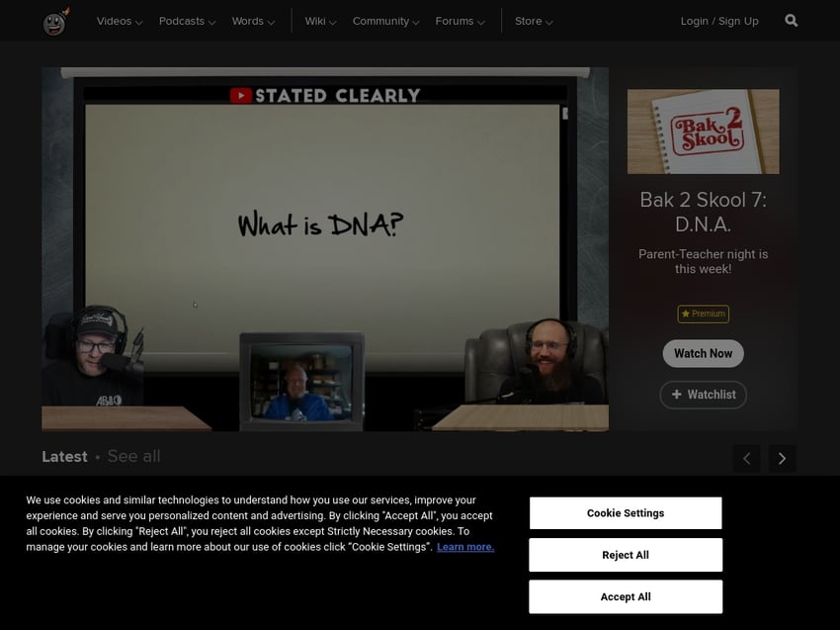Screen dimensions: 840x630
Task: Open the Wiki menu
Action: click(320, 21)
